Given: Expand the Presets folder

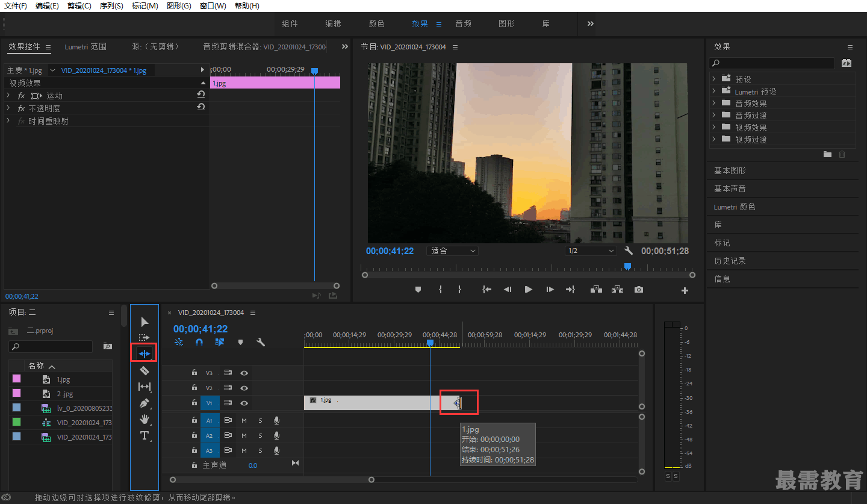Looking at the screenshot, I should (x=713, y=79).
